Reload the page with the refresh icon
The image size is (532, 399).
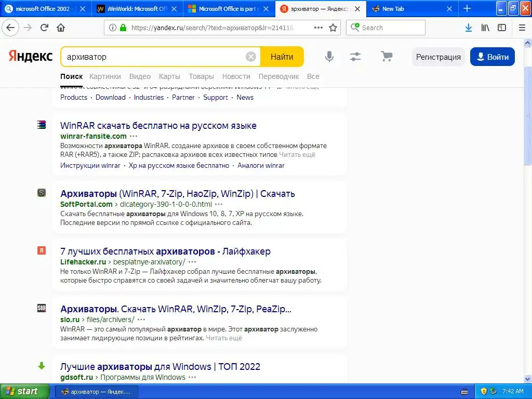pyautogui.click(x=44, y=28)
